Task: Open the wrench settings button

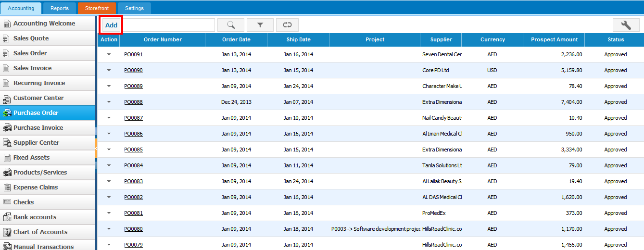Action: [626, 25]
